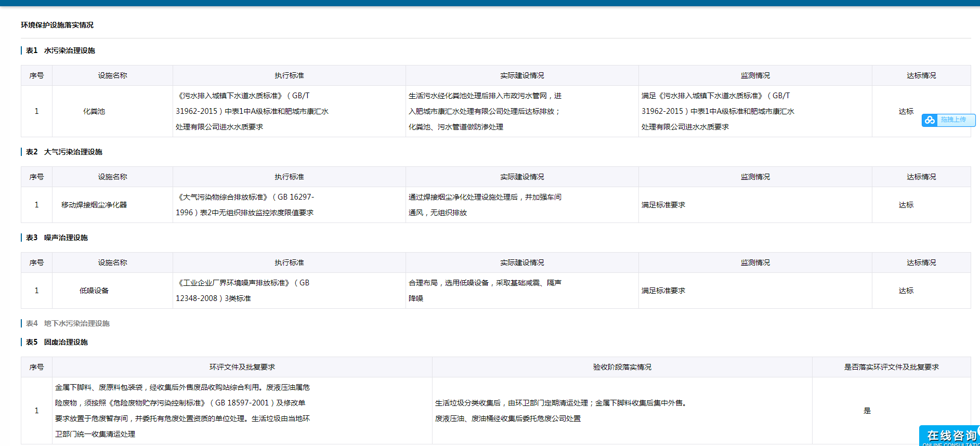This screenshot has width=980, height=446.
Task: Click the 达标 result in the noise table
Action: 906,291
